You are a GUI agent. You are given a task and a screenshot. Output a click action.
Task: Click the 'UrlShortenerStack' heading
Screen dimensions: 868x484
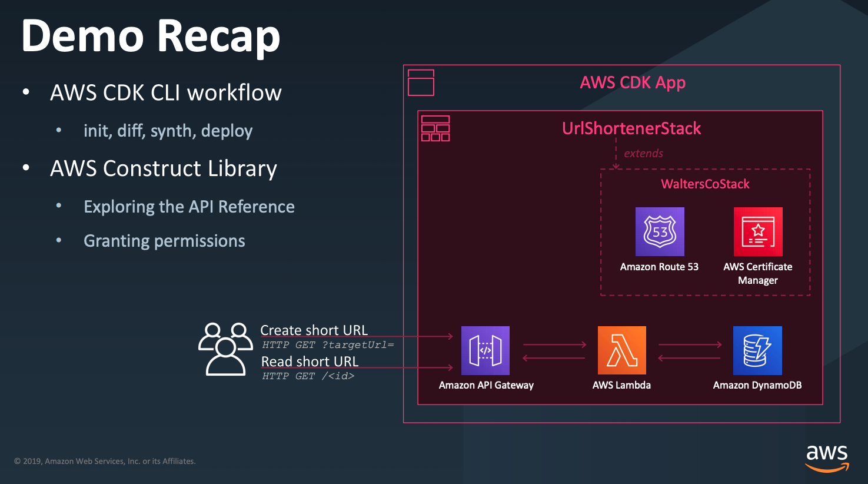(x=631, y=128)
